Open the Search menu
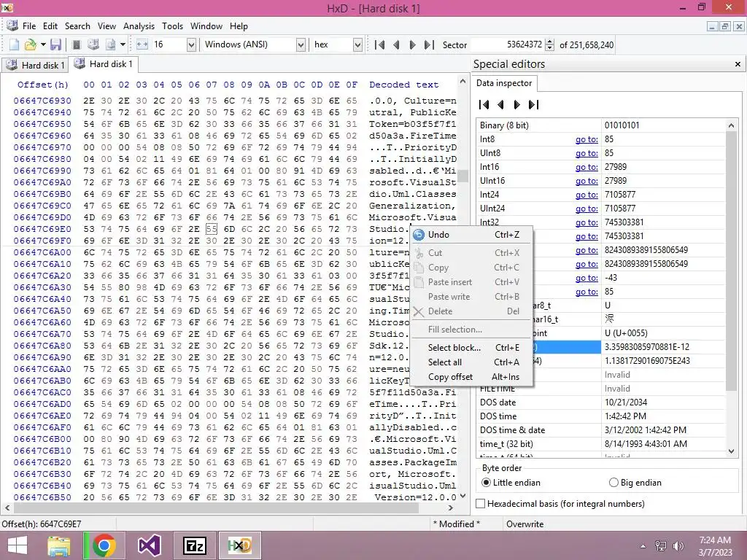This screenshot has width=747, height=560. (77, 26)
